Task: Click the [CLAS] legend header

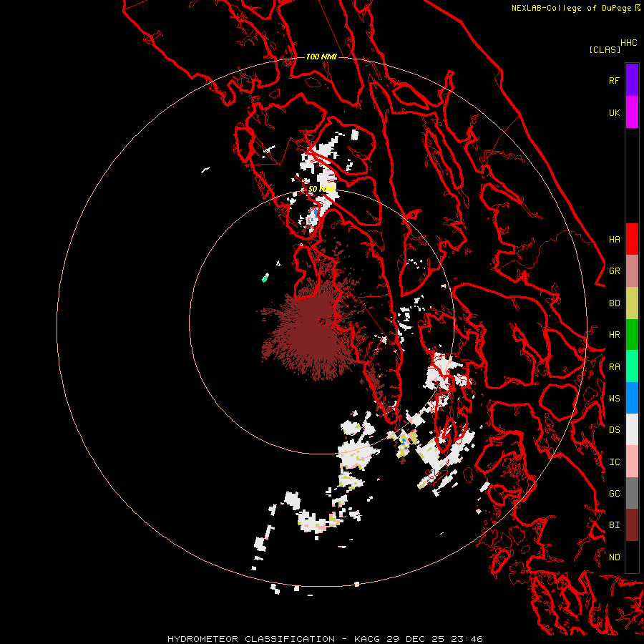Action: pyautogui.click(x=605, y=49)
